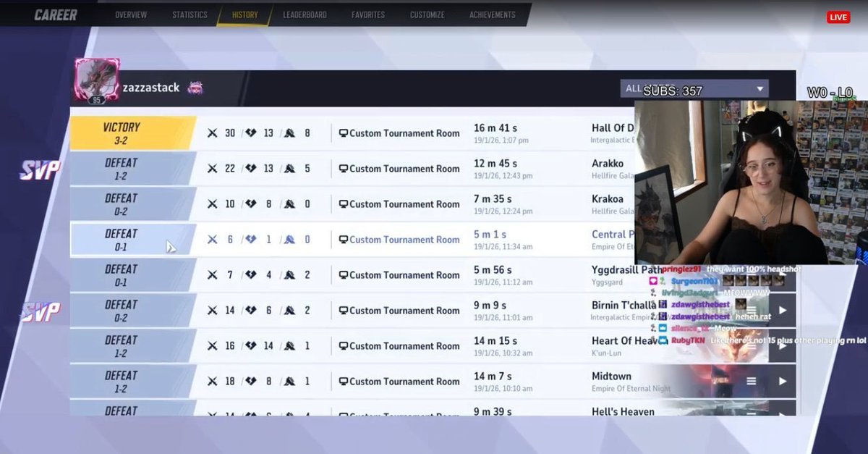Click the zazzastack username

click(x=150, y=88)
